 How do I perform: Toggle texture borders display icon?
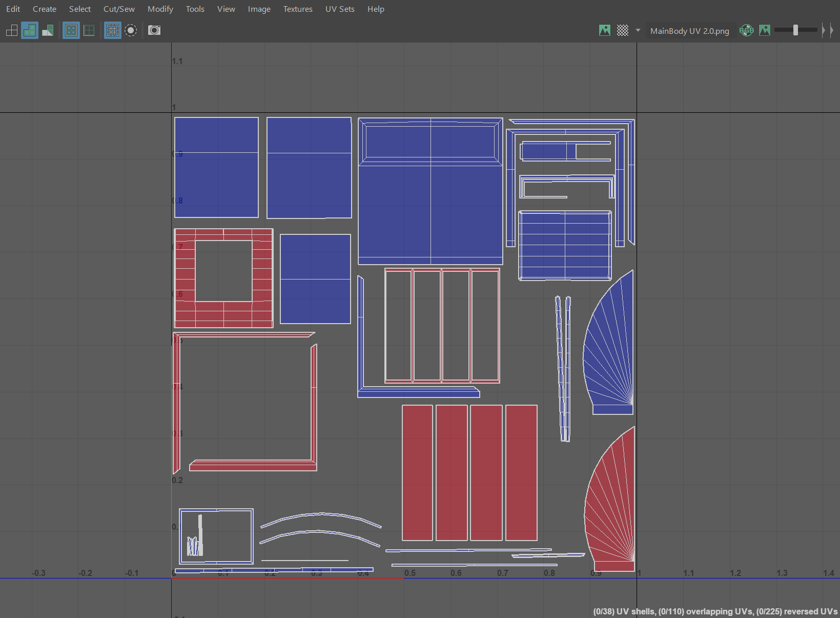tap(71, 30)
